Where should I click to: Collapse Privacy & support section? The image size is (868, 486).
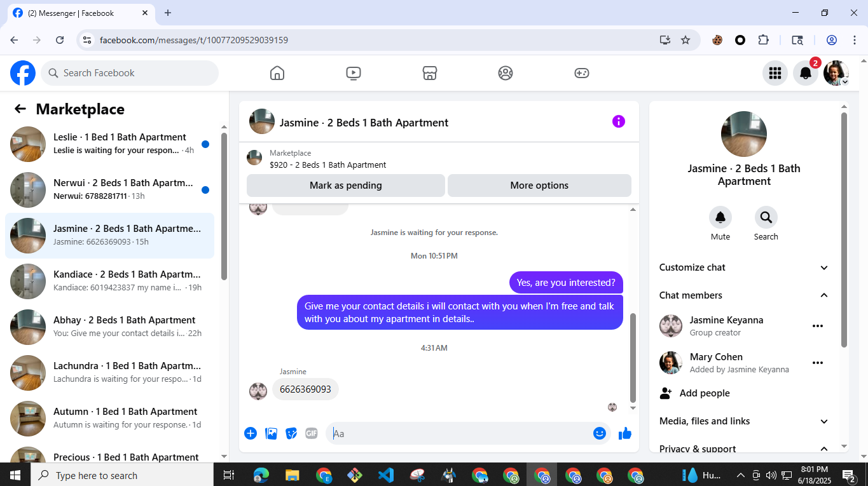[x=744, y=448]
